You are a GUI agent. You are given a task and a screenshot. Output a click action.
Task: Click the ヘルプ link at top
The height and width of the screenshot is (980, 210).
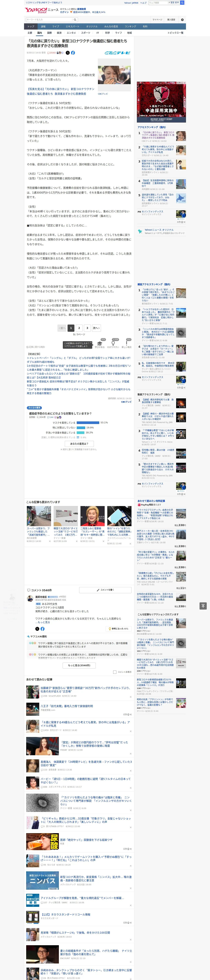tap(143, 3)
